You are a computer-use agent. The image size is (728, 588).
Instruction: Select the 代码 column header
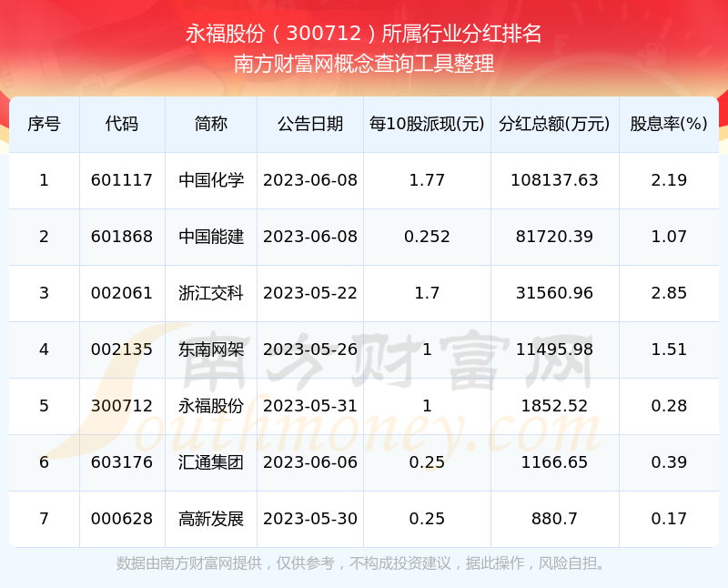[x=122, y=124]
